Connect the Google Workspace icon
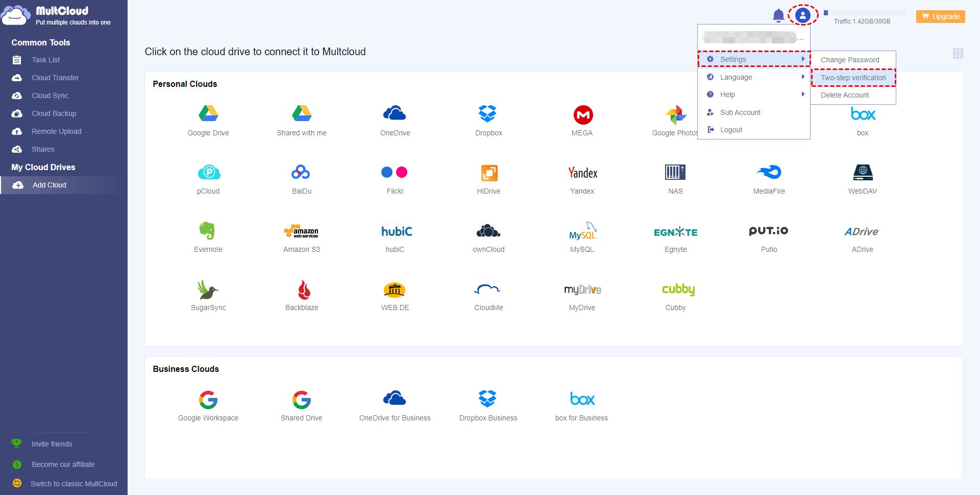The height and width of the screenshot is (495, 980). click(x=208, y=399)
